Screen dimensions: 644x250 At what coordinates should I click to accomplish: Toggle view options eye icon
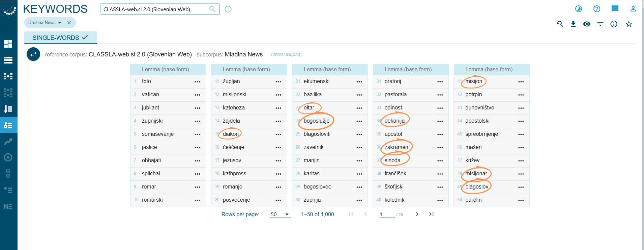point(587,24)
